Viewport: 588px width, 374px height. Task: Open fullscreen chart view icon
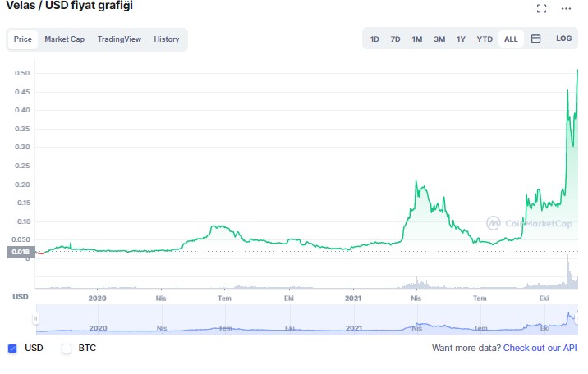click(x=541, y=8)
